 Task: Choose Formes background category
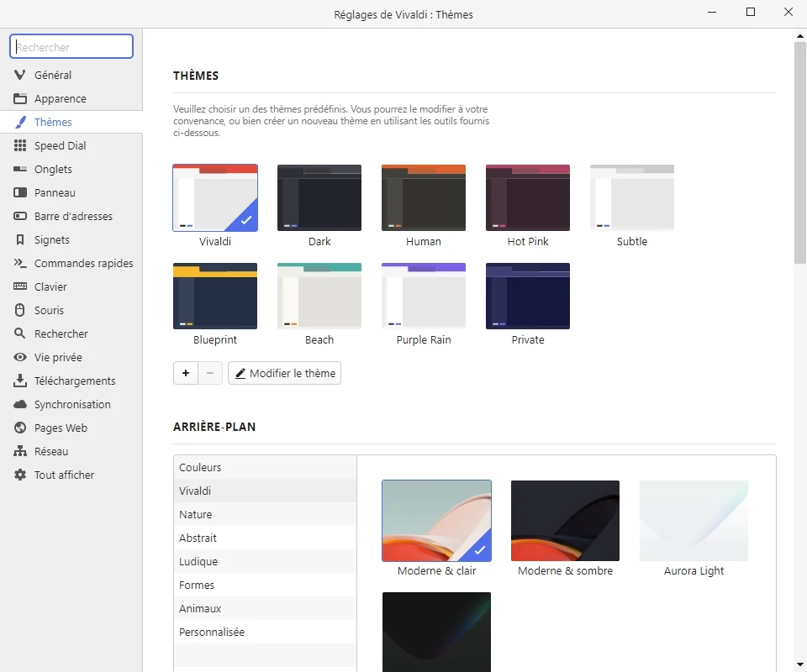(265, 585)
